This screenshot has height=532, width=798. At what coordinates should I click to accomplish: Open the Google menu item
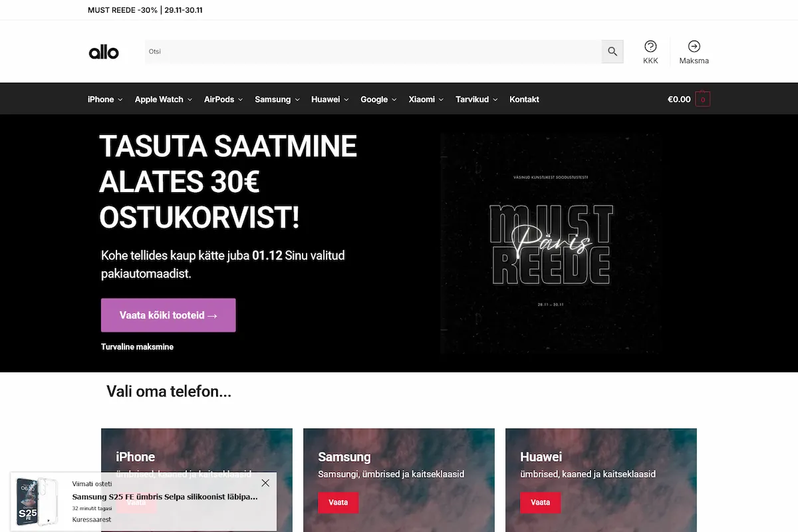[x=378, y=99]
